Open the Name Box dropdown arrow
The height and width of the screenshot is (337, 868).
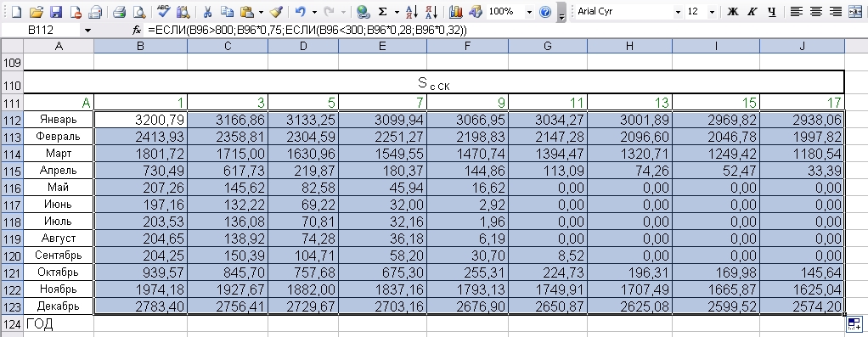[87, 31]
